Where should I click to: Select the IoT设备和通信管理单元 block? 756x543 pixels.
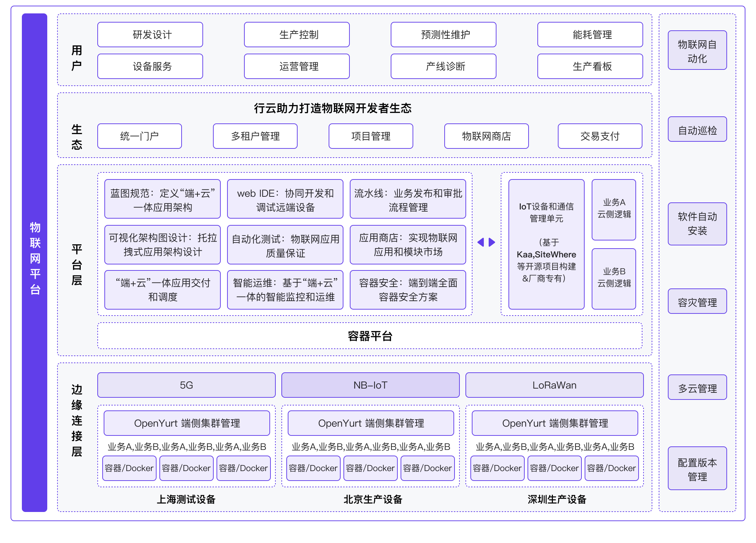547,243
